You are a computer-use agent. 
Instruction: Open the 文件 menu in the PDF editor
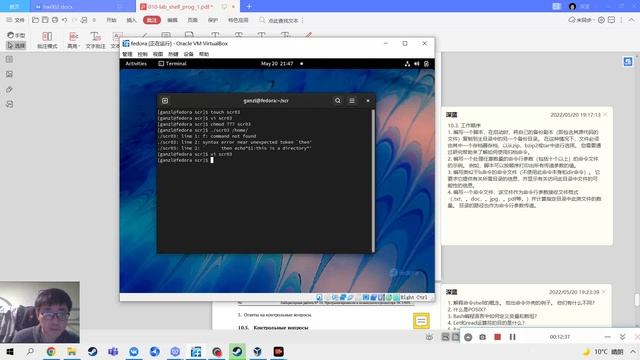pyautogui.click(x=15, y=20)
